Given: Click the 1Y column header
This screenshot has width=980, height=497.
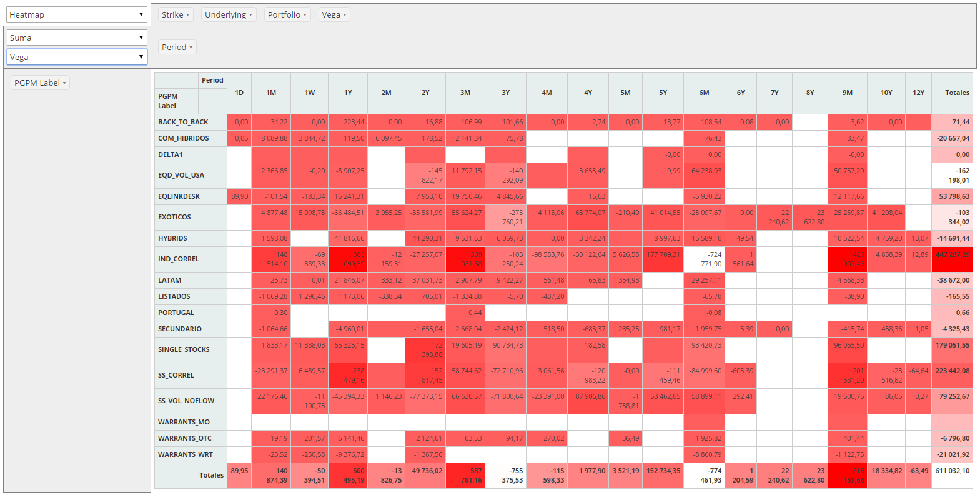Looking at the screenshot, I should (348, 93).
